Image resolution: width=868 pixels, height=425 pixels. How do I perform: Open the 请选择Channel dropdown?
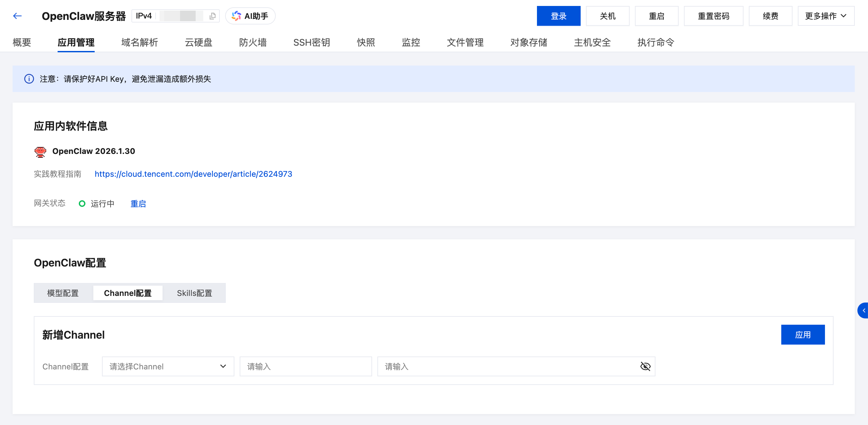pyautogui.click(x=168, y=366)
